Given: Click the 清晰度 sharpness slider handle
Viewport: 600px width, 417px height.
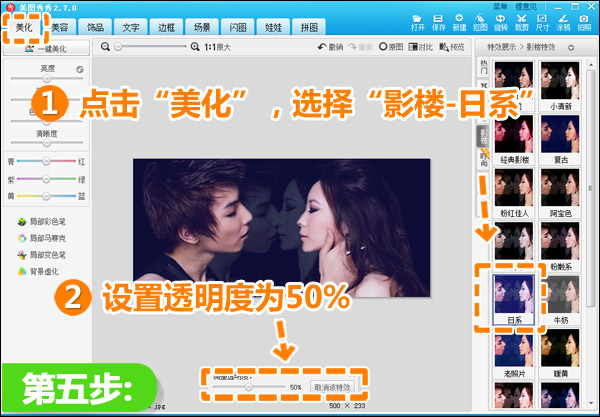Looking at the screenshot, I should coord(46,142).
